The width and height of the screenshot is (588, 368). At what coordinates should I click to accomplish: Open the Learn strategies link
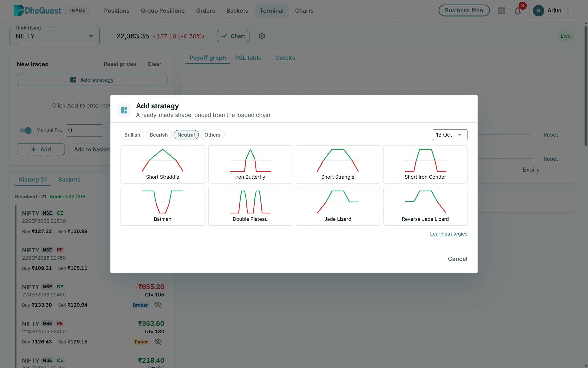click(449, 234)
